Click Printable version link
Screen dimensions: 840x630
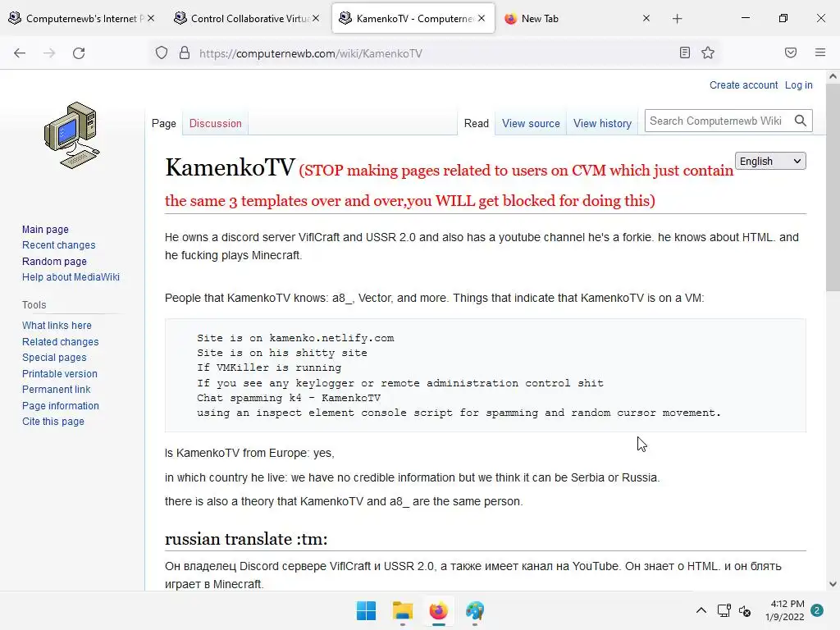click(60, 374)
